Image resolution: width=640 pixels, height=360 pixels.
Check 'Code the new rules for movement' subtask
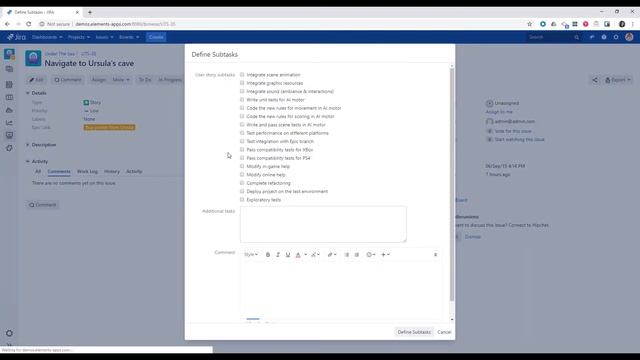pyautogui.click(x=242, y=108)
